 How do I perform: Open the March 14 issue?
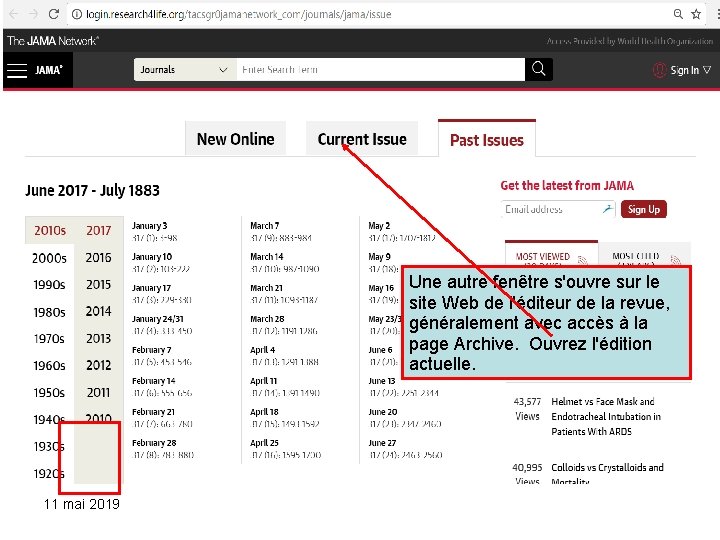point(267,257)
